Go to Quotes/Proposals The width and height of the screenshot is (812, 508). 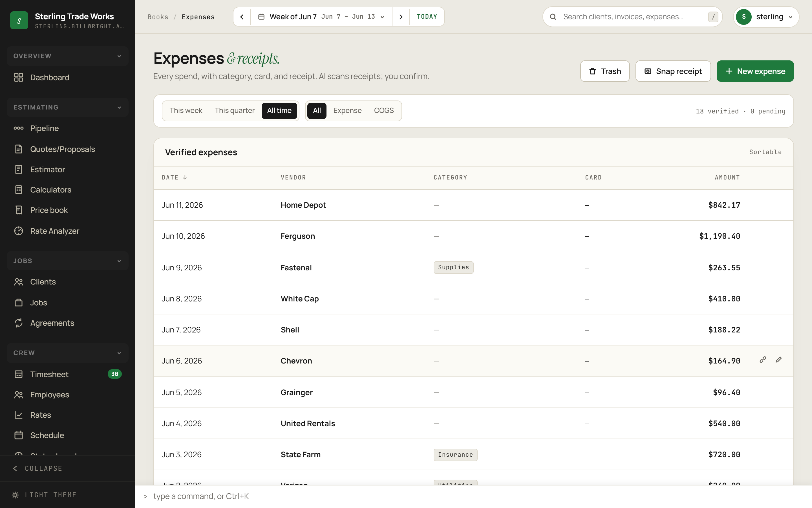(x=67, y=149)
